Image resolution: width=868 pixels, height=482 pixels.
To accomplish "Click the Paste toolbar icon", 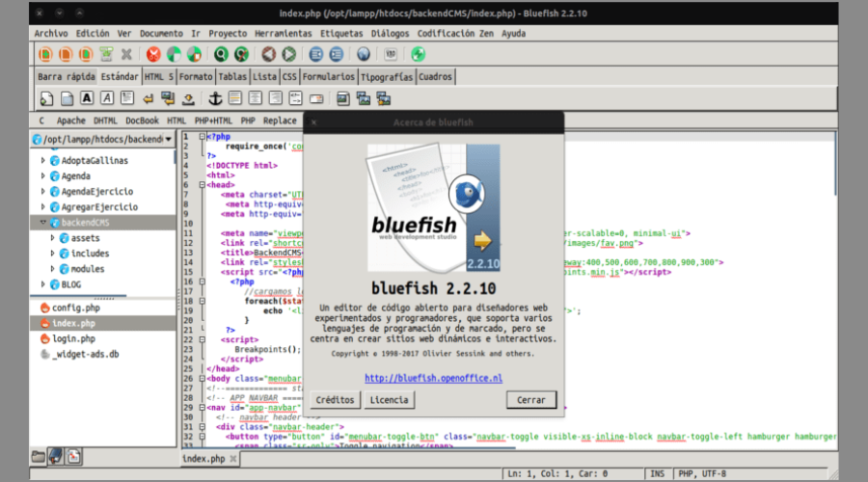I will point(194,54).
